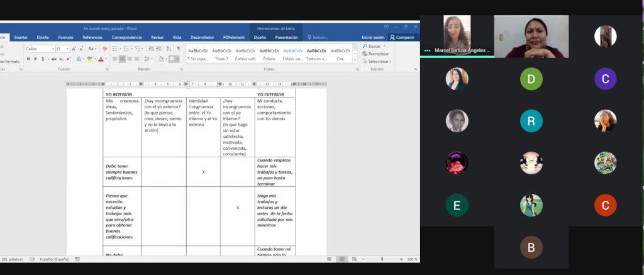Click the macro recording icon in the status bar
Screen dimensions: 644x275
(x=77, y=259)
